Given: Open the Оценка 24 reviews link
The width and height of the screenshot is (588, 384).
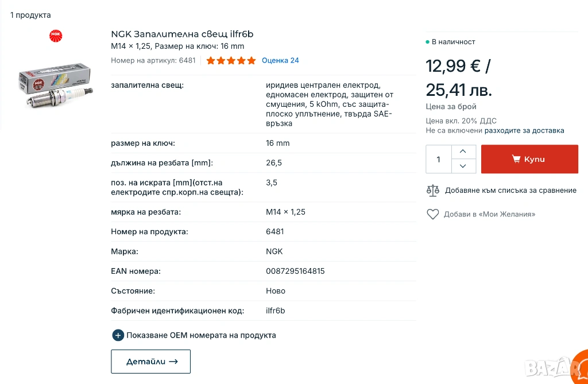Looking at the screenshot, I should 280,60.
